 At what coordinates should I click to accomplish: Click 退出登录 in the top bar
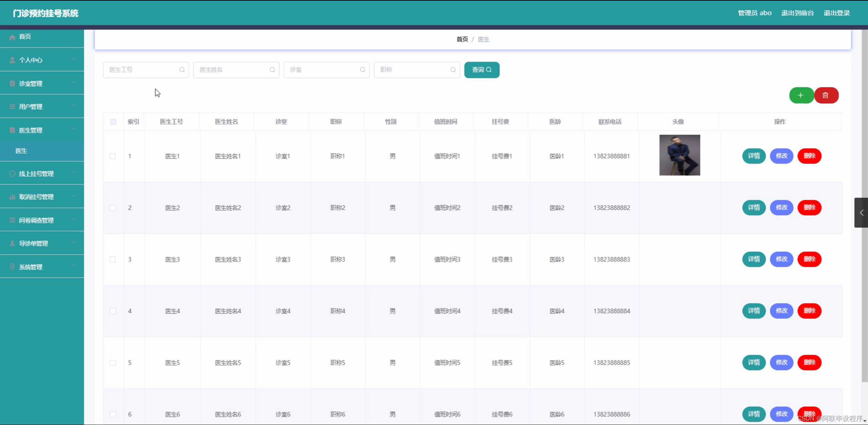click(837, 13)
